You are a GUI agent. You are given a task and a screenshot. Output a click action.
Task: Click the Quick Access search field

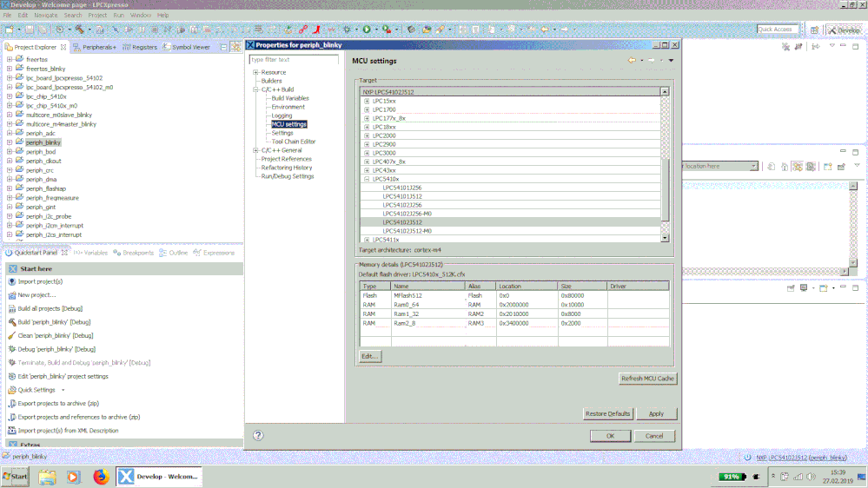(778, 30)
